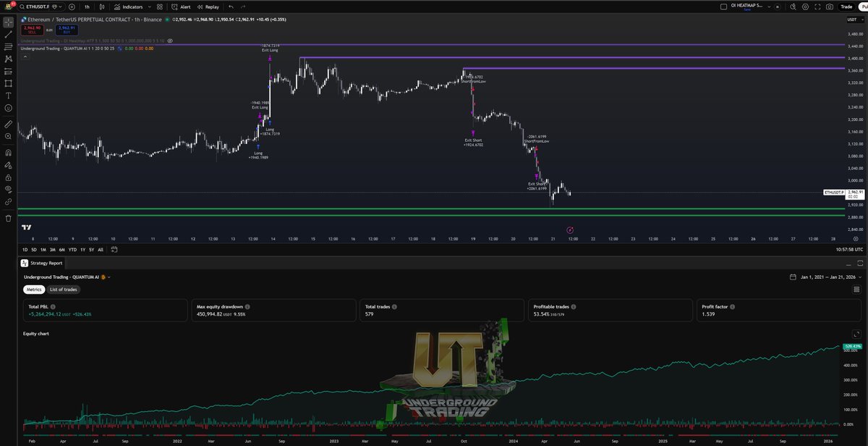Create an Alert
Viewport: 868px width, 446px height.
click(181, 7)
